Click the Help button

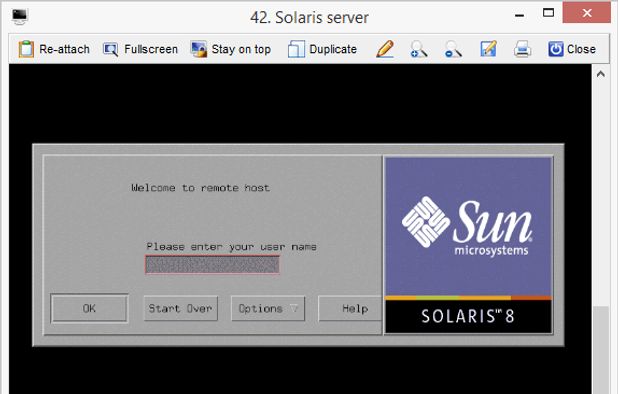click(x=350, y=308)
